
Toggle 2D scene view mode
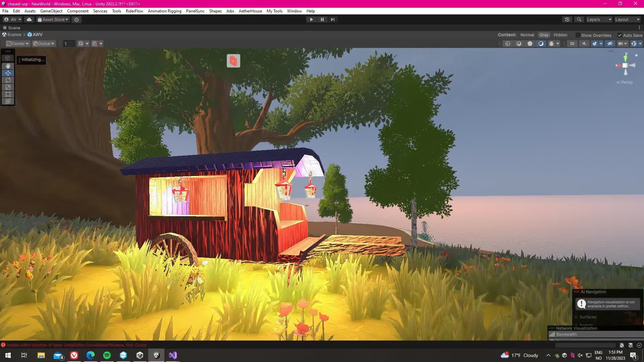pyautogui.click(x=572, y=44)
